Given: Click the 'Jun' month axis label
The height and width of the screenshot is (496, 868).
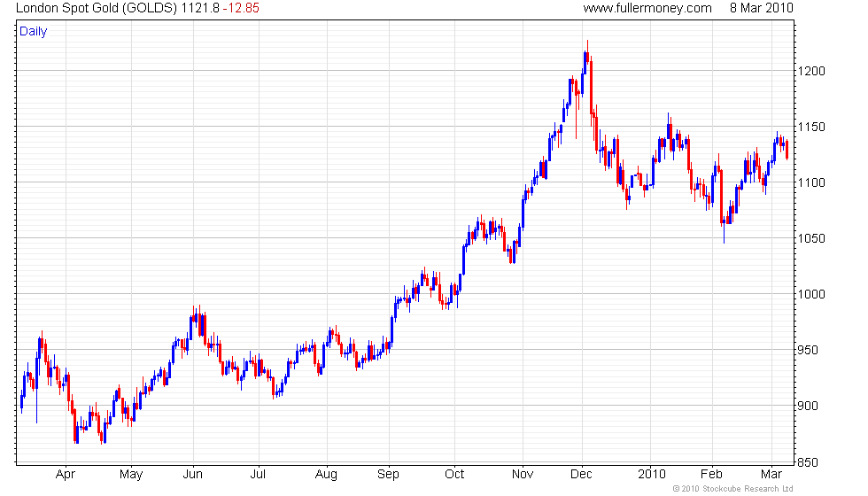Looking at the screenshot, I should pyautogui.click(x=193, y=475).
